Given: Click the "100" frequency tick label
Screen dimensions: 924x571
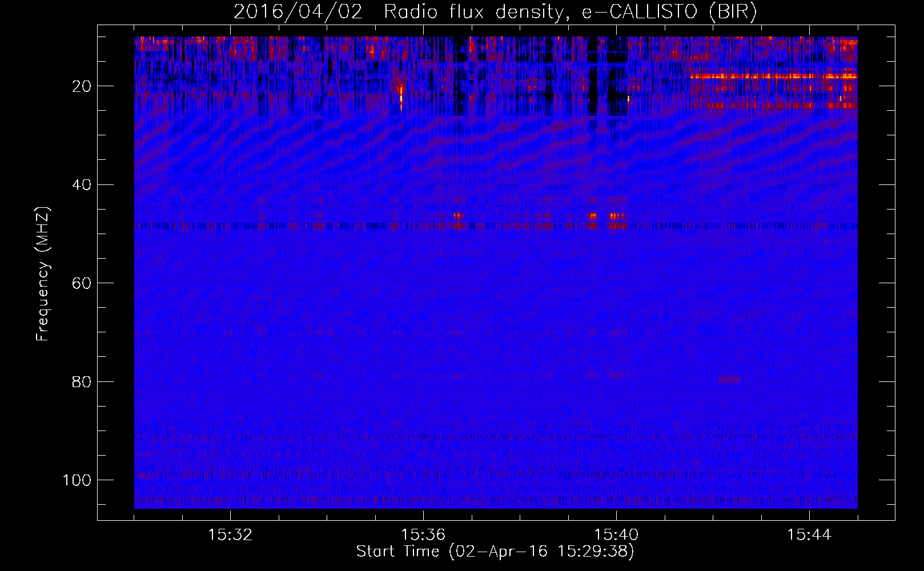Looking at the screenshot, I should pyautogui.click(x=77, y=480).
